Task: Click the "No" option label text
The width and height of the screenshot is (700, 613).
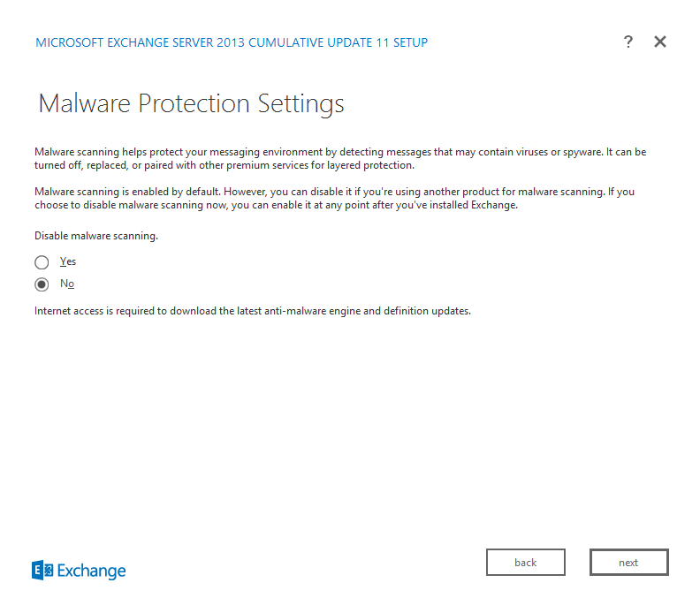Action: pyautogui.click(x=67, y=284)
